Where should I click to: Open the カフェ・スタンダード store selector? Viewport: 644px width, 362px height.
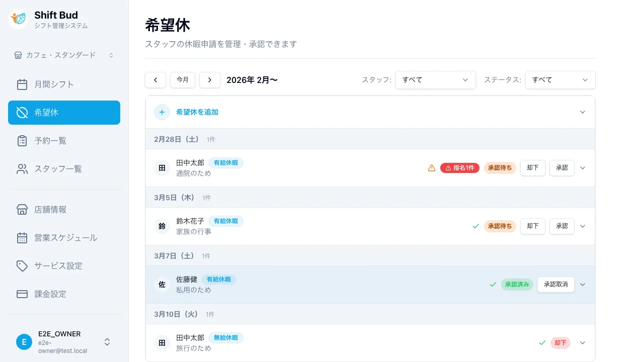click(64, 55)
